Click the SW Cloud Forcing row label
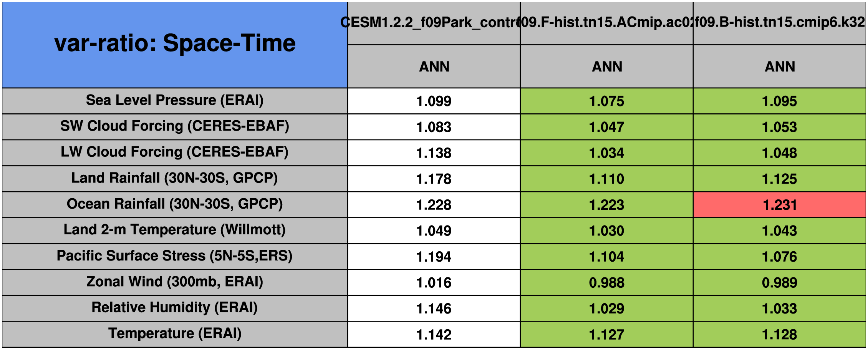The width and height of the screenshot is (868, 350). [x=175, y=126]
